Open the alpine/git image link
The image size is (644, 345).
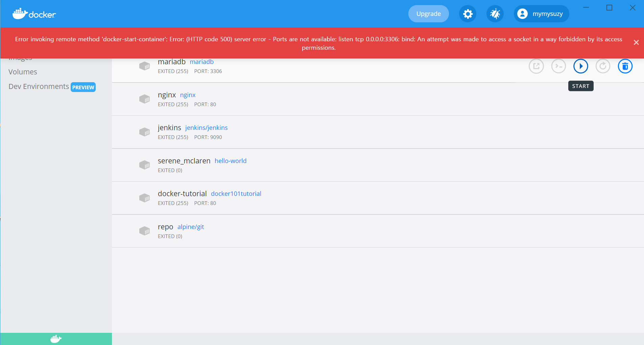click(191, 227)
